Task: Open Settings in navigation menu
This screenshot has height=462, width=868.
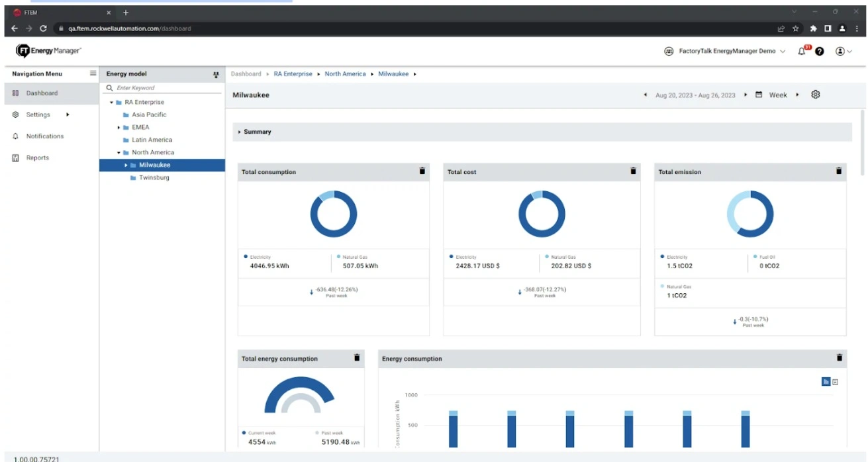Action: pyautogui.click(x=38, y=115)
